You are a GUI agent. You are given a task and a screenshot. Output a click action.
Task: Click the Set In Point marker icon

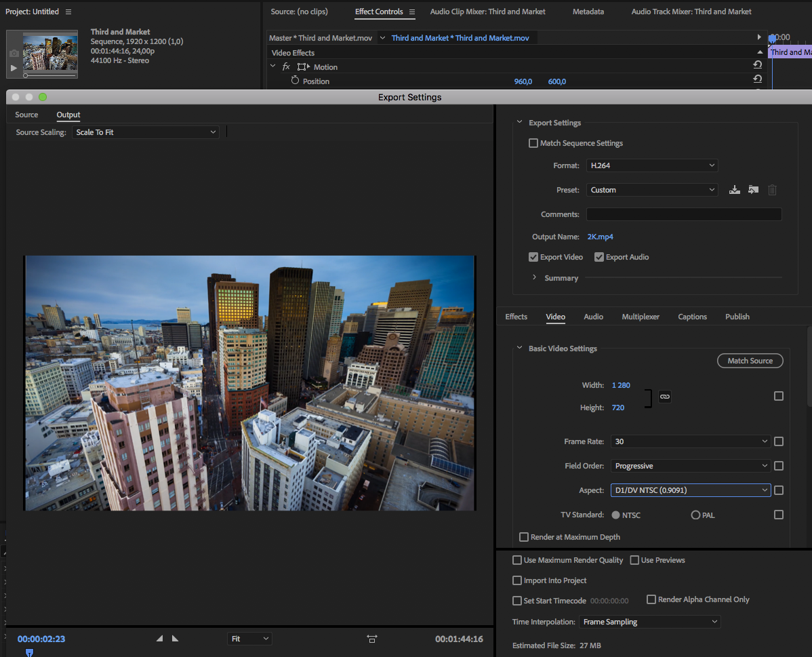coord(160,639)
